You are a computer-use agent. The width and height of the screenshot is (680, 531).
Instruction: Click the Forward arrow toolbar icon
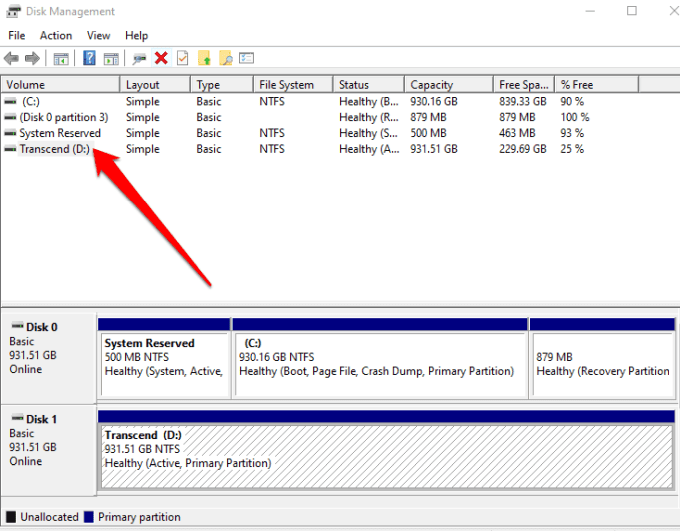32,59
